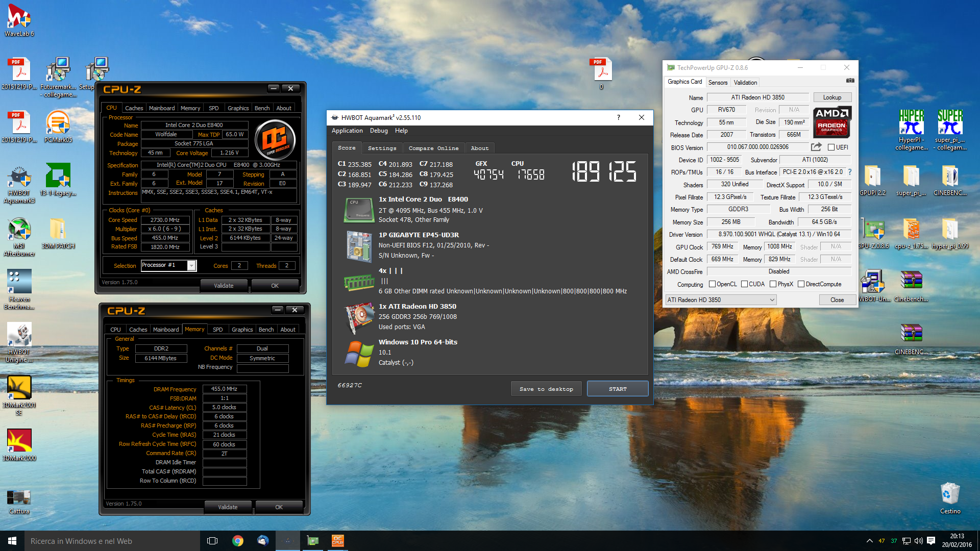980x551 pixels.
Task: Launch HWBOT Aquamark3 desktop shortcut
Action: 19,184
